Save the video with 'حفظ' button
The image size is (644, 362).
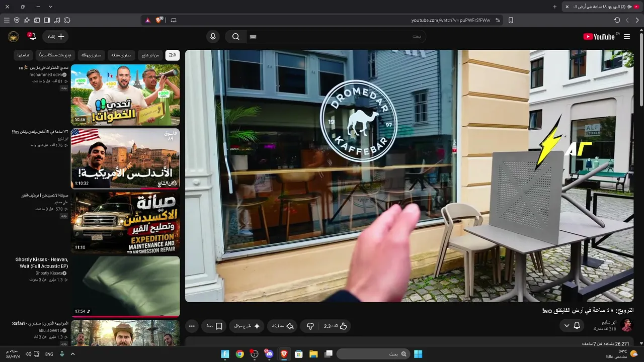click(214, 326)
